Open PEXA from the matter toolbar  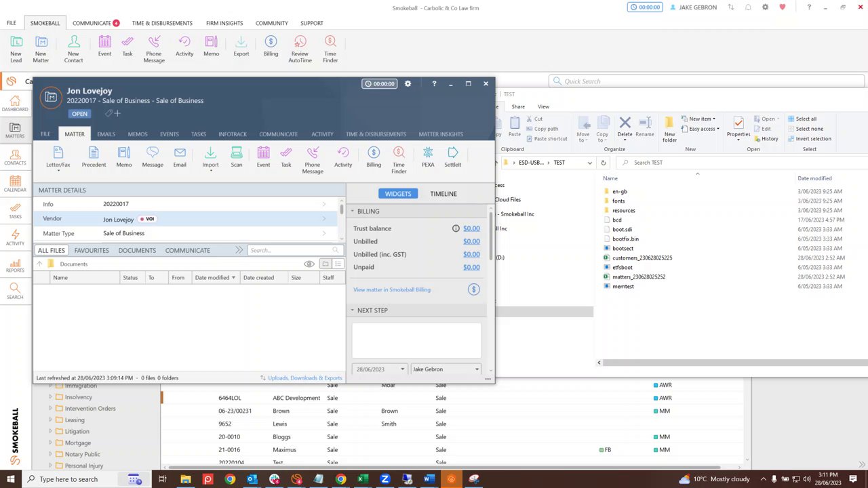pos(428,157)
